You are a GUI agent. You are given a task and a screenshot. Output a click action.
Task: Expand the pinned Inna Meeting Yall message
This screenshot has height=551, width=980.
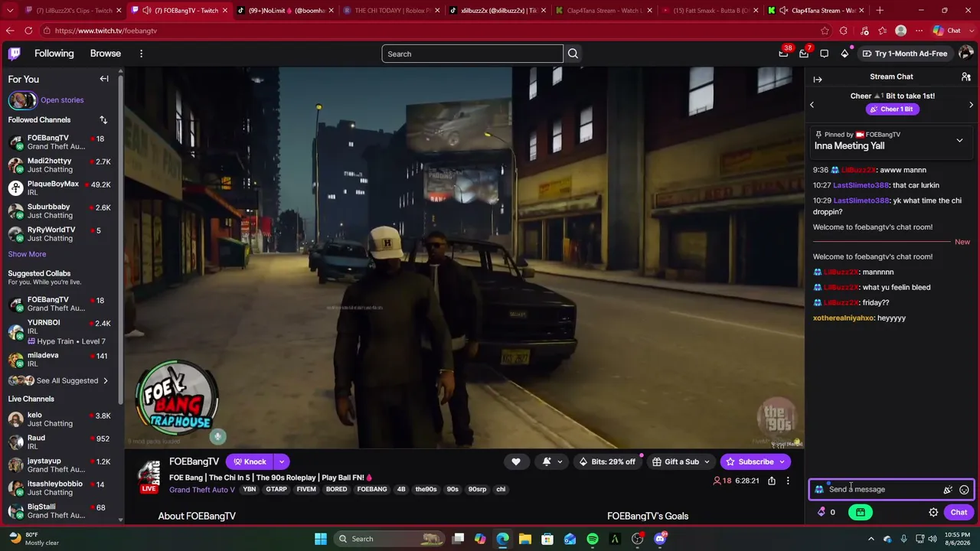959,141
